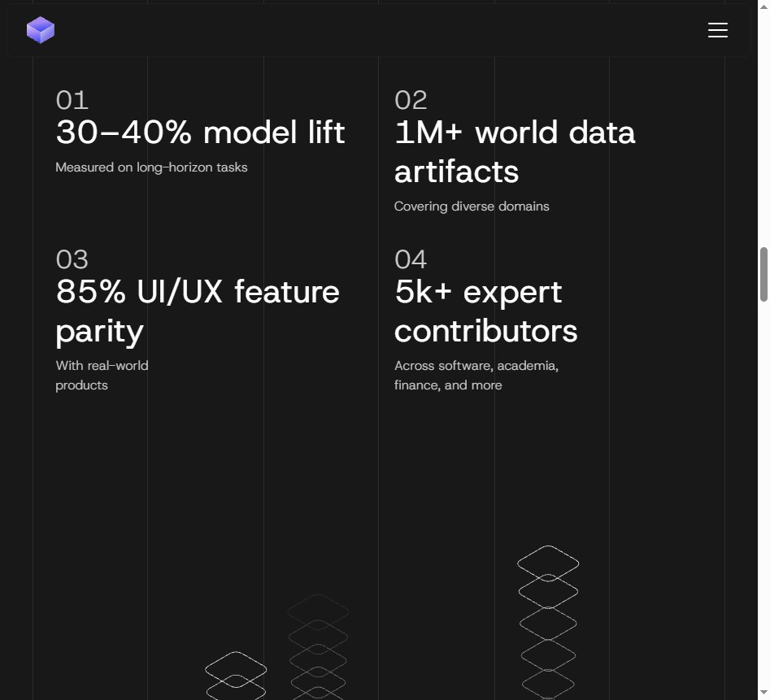Click the number label 04
The width and height of the screenshot is (770, 700).
click(x=411, y=259)
